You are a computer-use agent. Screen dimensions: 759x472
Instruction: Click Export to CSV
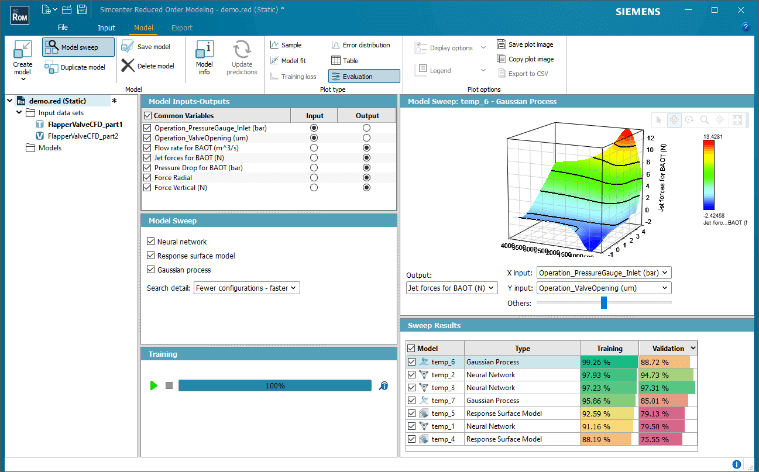(523, 74)
